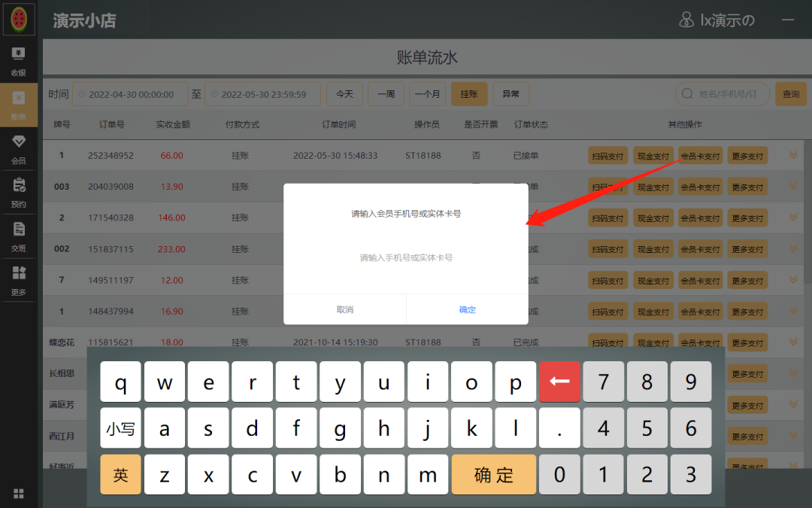Tap the keyboard 确定 key

click(x=493, y=474)
